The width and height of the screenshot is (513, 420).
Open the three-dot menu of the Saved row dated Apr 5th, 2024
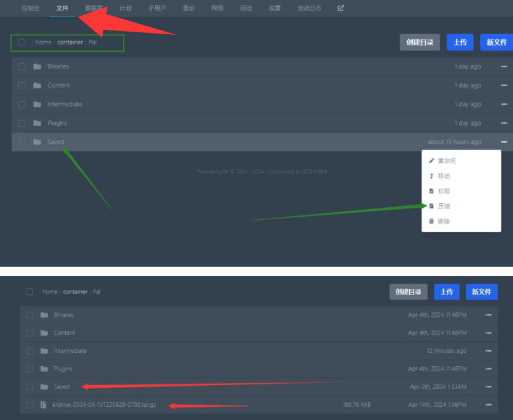(488, 386)
